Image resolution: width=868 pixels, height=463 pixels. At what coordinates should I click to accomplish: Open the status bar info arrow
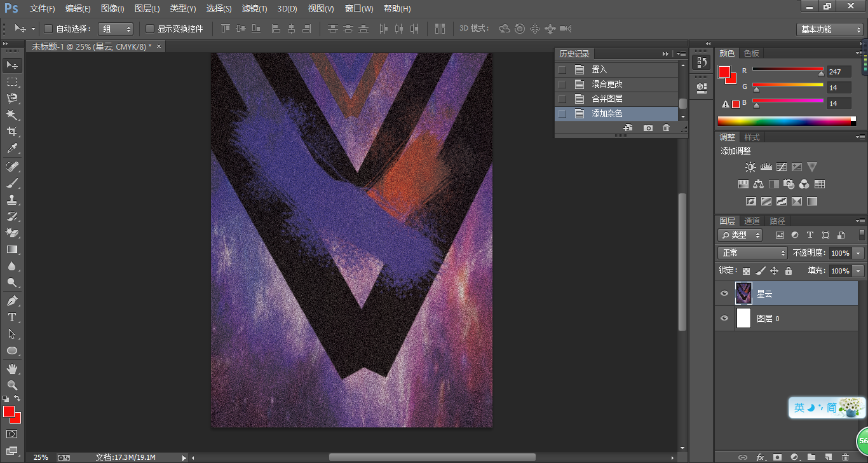pyautogui.click(x=184, y=457)
